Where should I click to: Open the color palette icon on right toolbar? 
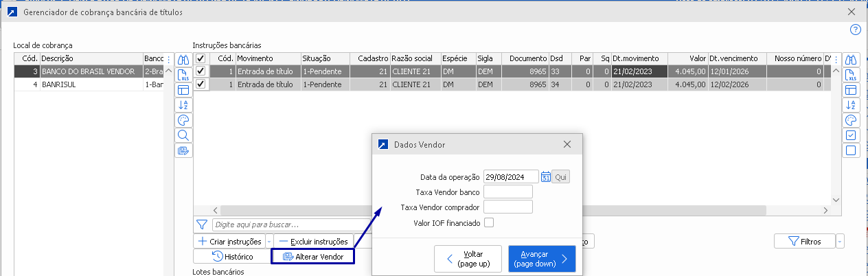point(851,120)
